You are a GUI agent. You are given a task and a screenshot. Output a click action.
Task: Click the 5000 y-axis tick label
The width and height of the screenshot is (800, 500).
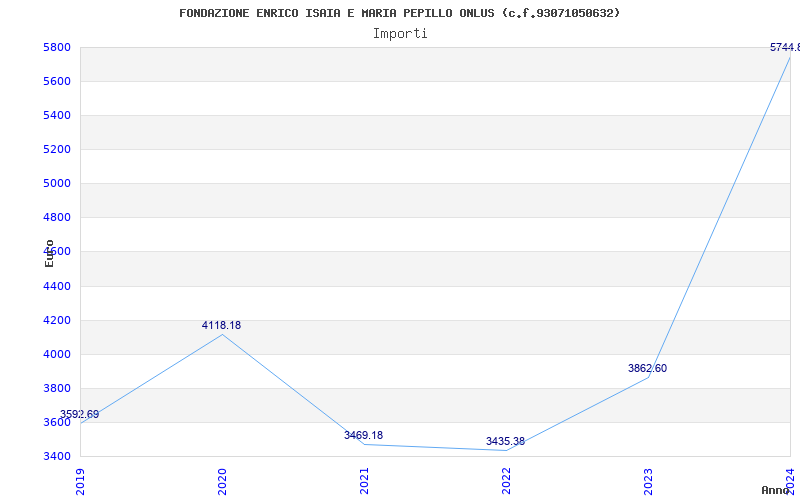[x=57, y=183]
